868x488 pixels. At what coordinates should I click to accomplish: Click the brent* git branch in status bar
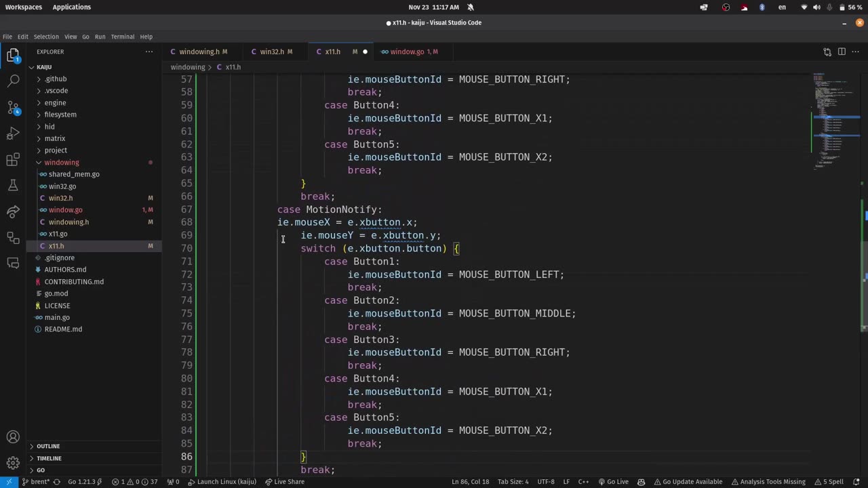pos(37,482)
